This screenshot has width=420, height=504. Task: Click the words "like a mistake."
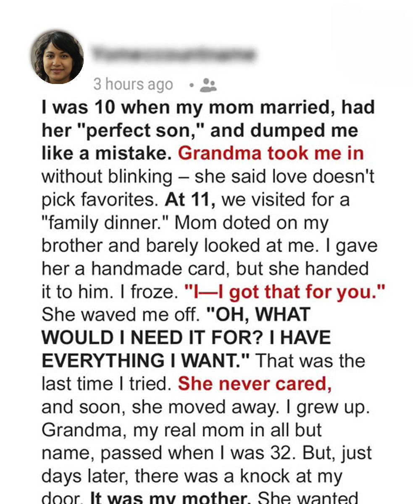[107, 153]
